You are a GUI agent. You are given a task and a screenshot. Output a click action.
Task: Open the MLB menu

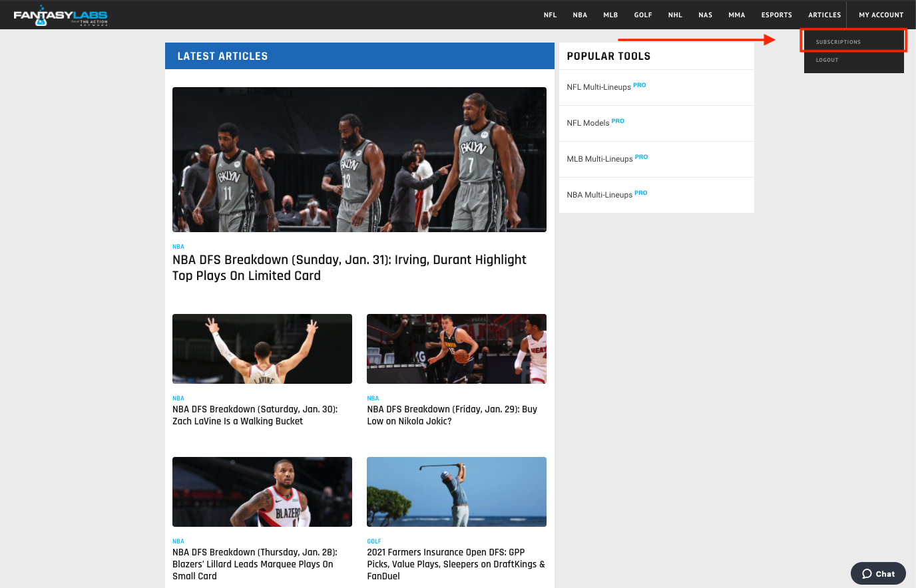610,15
